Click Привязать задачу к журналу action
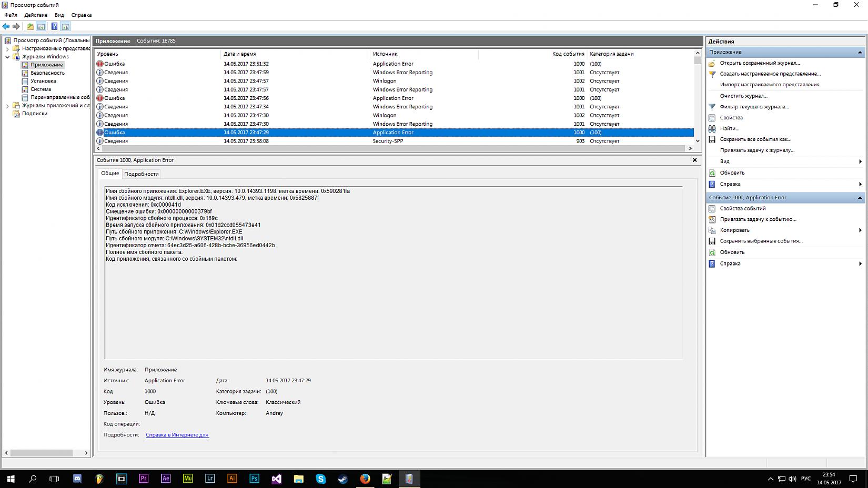The height and width of the screenshot is (488, 868). (x=757, y=150)
